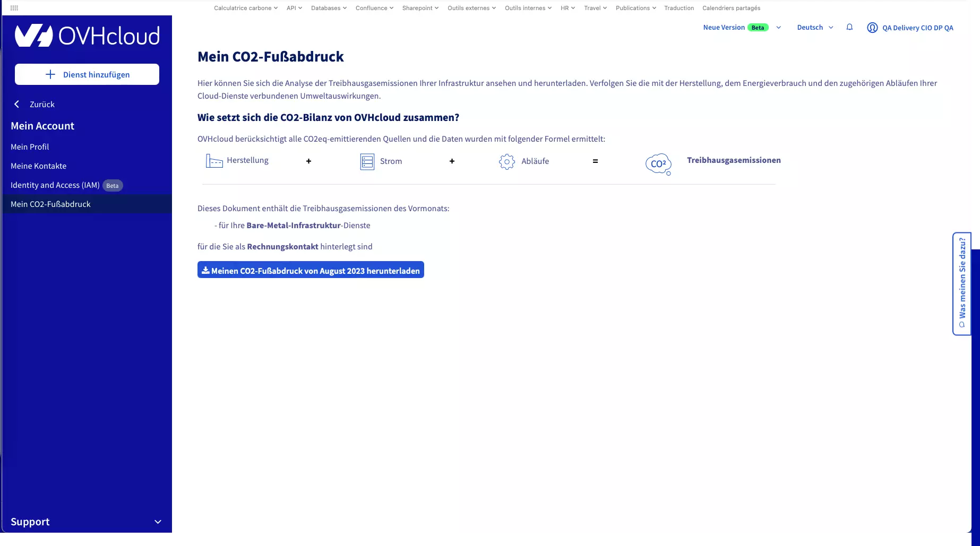The height and width of the screenshot is (546, 980).
Task: Click the Abläufe gear icon
Action: click(x=507, y=161)
